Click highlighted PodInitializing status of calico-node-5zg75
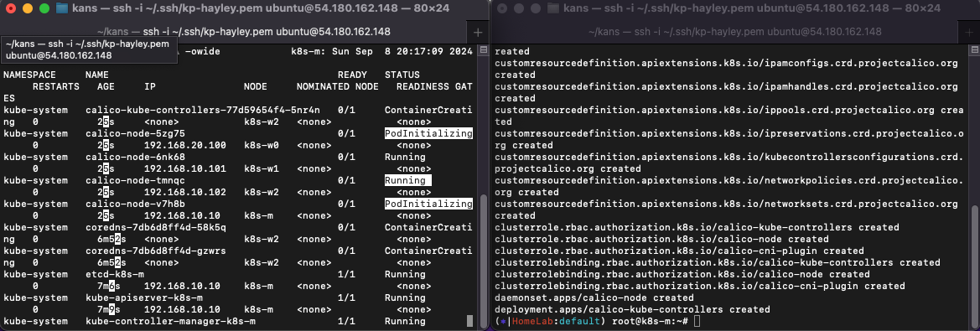Viewport: 980px width, 331px height. point(428,133)
